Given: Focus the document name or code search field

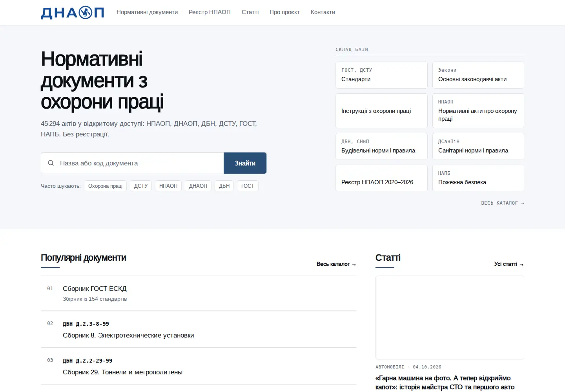Looking at the screenshot, I should 132,163.
